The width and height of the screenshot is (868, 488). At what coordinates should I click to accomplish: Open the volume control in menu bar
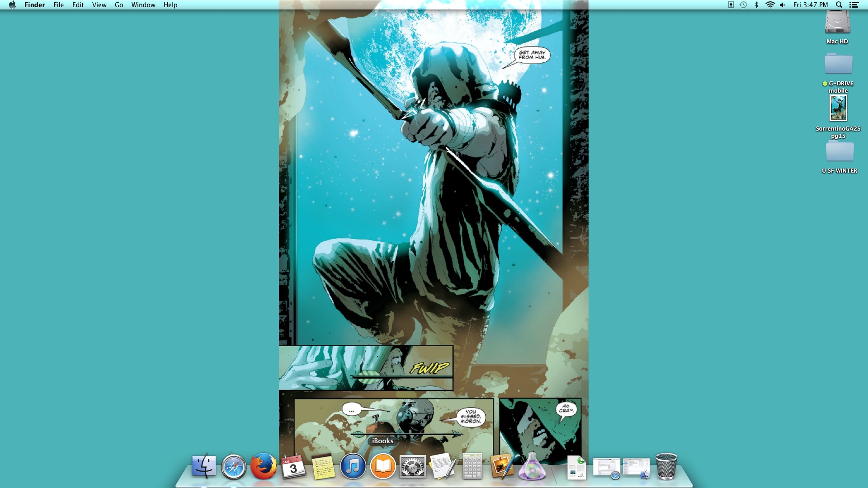783,5
